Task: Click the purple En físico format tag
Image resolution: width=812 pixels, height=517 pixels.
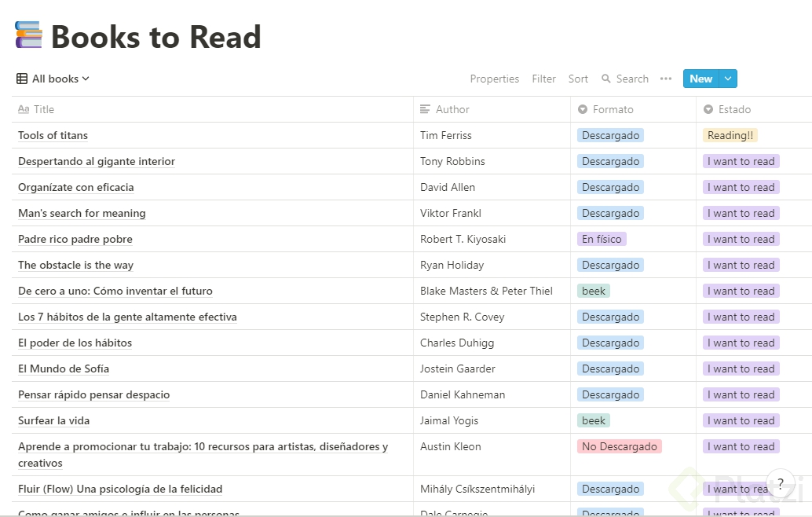Action: pyautogui.click(x=602, y=239)
